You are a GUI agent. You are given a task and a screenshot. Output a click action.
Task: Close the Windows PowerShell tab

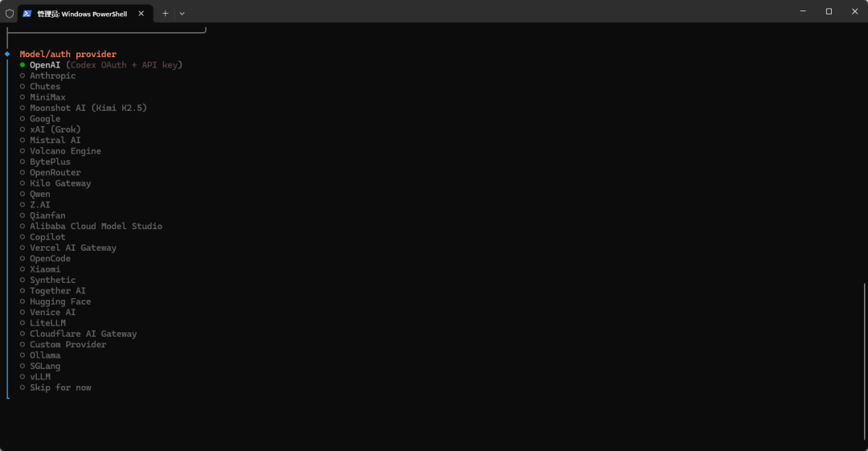pyautogui.click(x=141, y=14)
